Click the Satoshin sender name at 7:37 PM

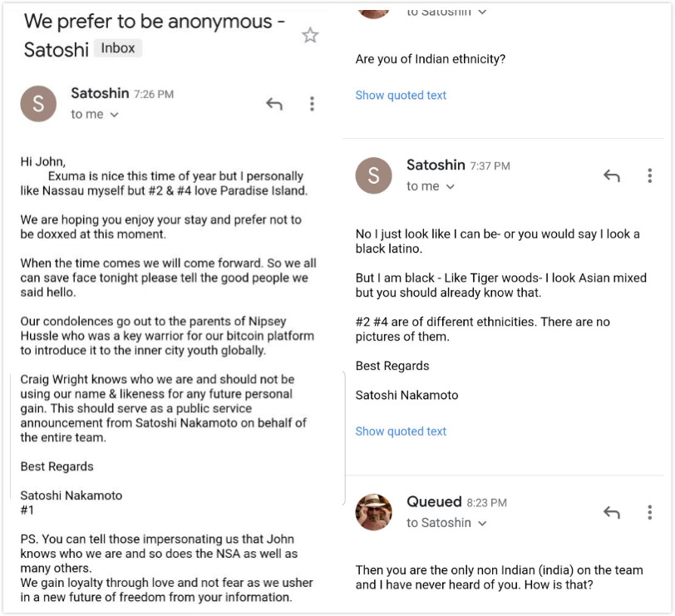[x=435, y=165]
